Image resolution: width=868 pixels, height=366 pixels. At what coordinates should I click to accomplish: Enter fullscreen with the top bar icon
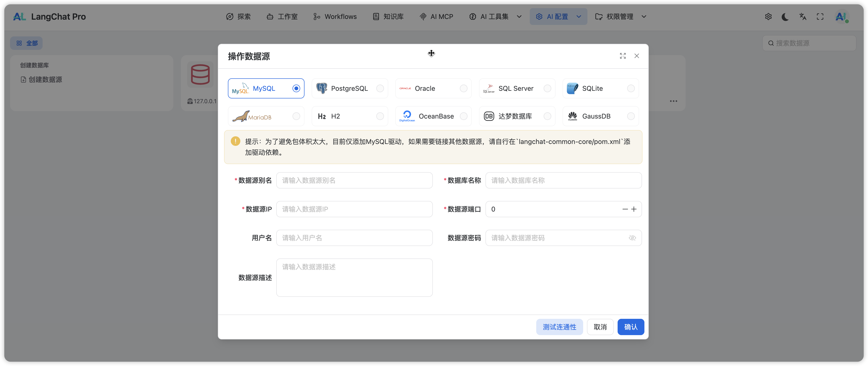pos(820,17)
